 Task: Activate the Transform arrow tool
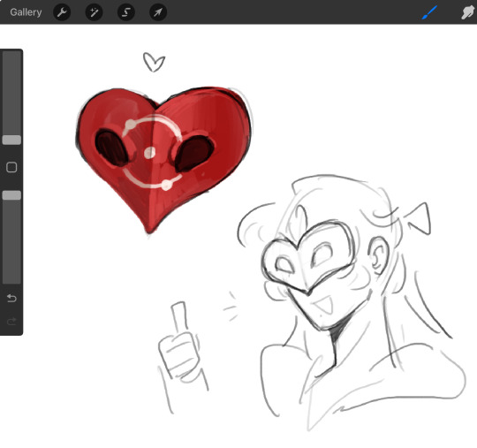point(158,12)
